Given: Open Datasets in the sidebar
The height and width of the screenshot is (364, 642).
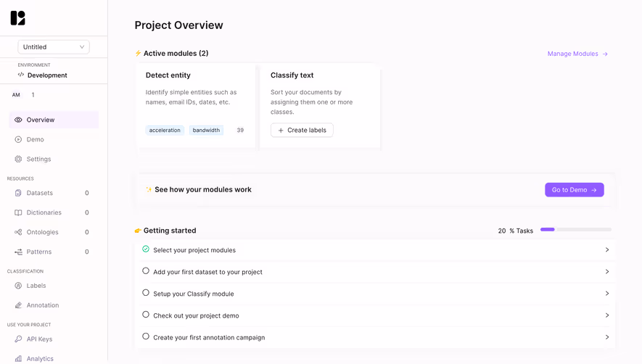Looking at the screenshot, I should tap(54, 193).
